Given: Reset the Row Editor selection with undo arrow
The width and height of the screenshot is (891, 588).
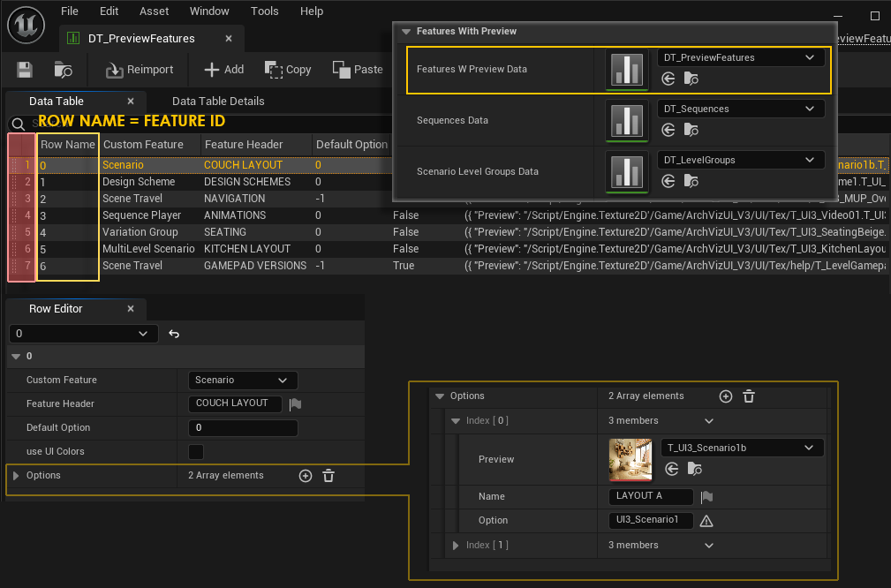Looking at the screenshot, I should tap(174, 334).
